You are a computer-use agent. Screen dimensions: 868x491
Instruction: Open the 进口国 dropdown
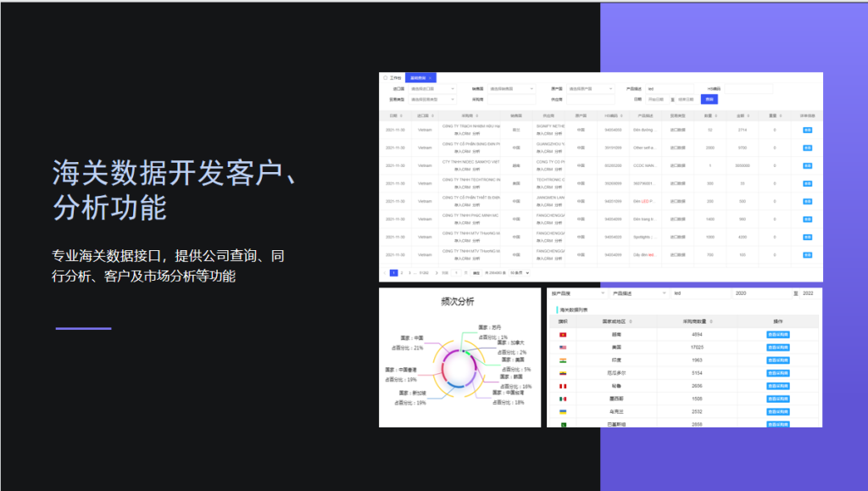pyautogui.click(x=433, y=88)
